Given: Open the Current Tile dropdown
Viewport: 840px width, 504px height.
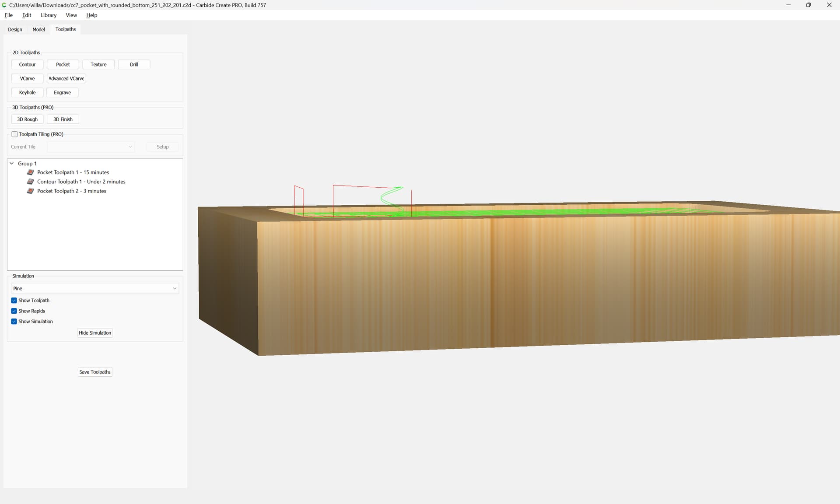Looking at the screenshot, I should (91, 147).
